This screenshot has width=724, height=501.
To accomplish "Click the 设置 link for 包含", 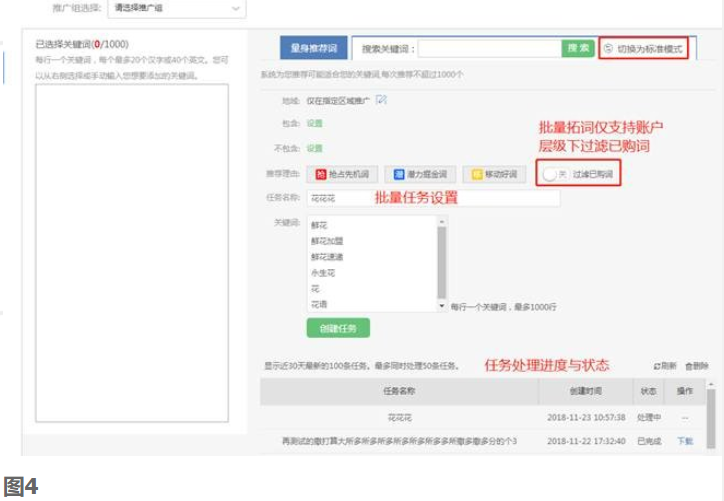I will coord(314,123).
